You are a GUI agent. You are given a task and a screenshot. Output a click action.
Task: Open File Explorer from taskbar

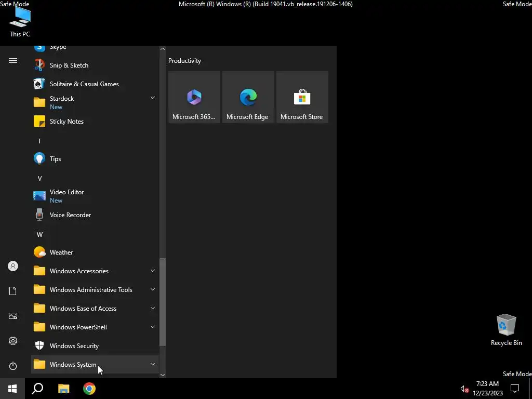click(63, 389)
